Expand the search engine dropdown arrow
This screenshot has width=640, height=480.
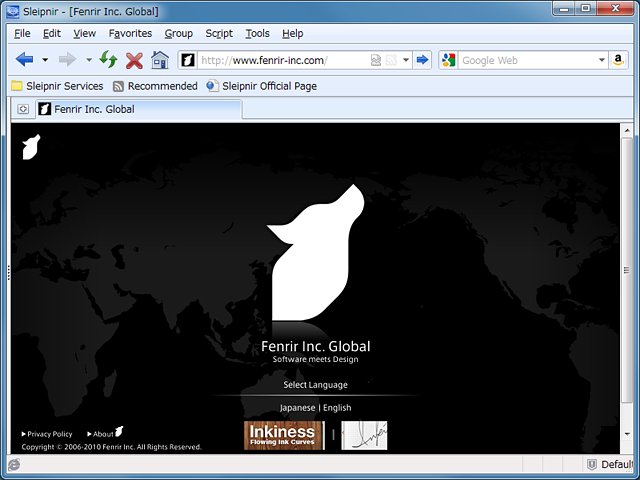point(602,60)
